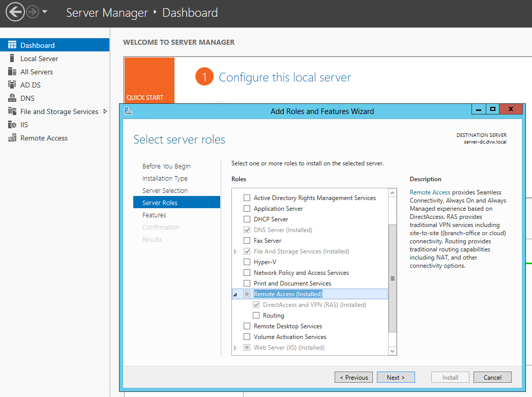Screen dimensions: 532x397
Task: Click the Previous button
Action: 353,377
